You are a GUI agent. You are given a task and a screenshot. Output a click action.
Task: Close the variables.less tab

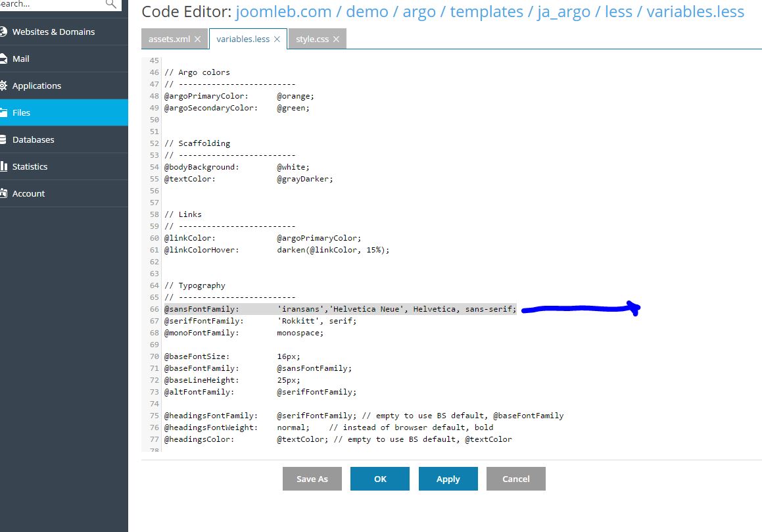[x=277, y=39]
